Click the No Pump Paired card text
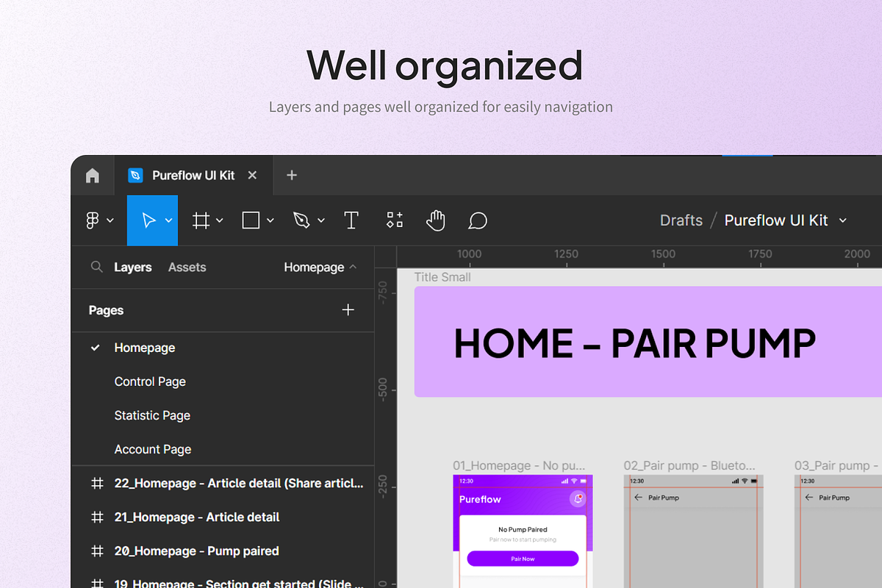Viewport: 882px width, 588px height. [x=523, y=529]
